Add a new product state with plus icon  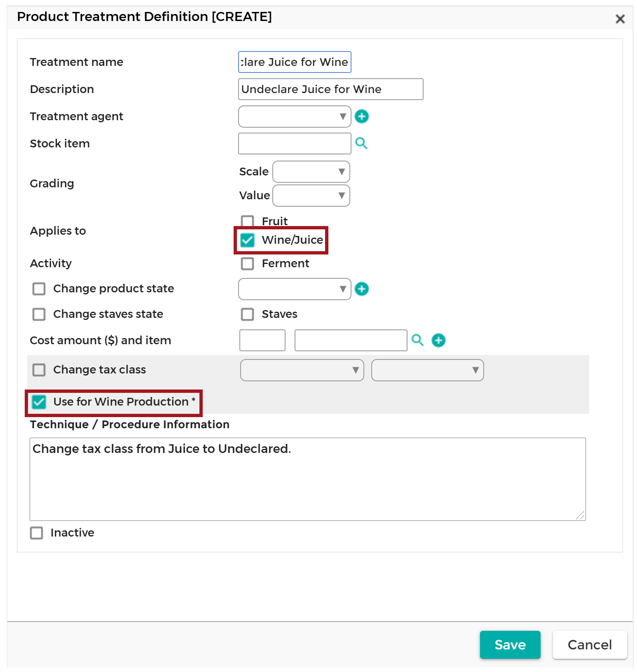[362, 289]
